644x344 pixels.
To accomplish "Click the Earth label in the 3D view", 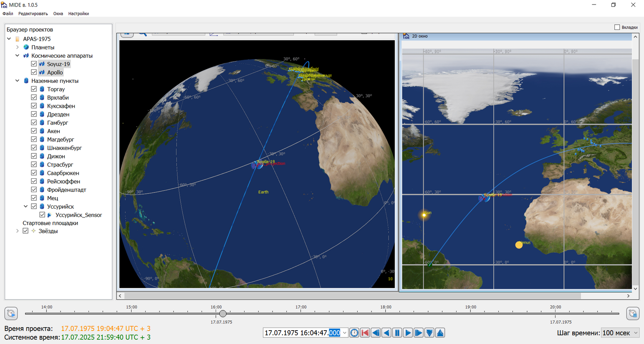I will click(x=263, y=192).
